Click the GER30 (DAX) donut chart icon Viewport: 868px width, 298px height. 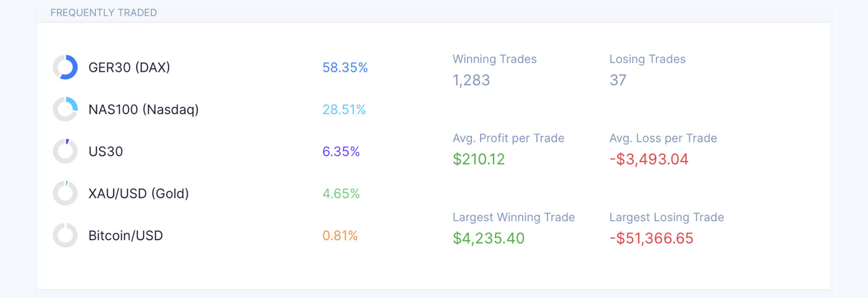pos(65,67)
